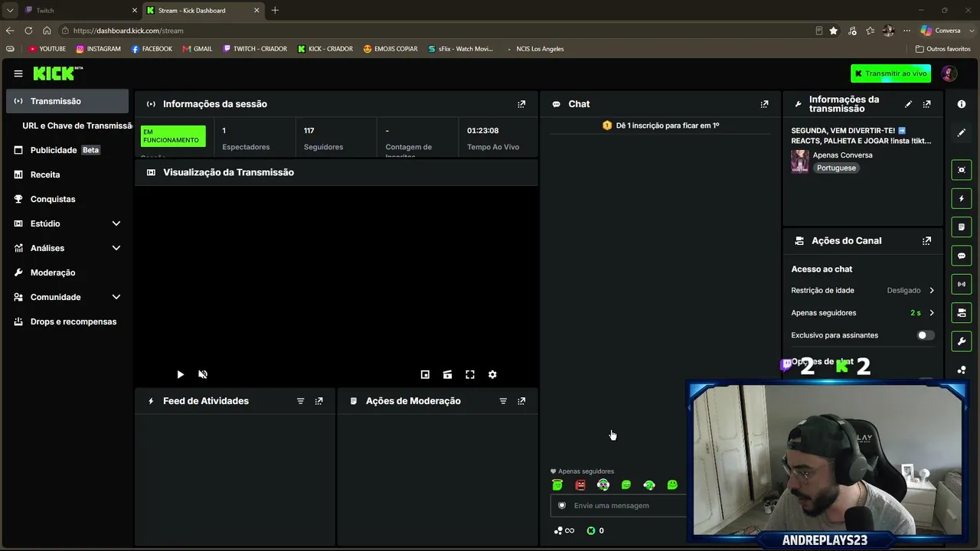The image size is (980, 551).
Task: Focus the Envie uma mensagem chat field
Action: click(x=619, y=506)
